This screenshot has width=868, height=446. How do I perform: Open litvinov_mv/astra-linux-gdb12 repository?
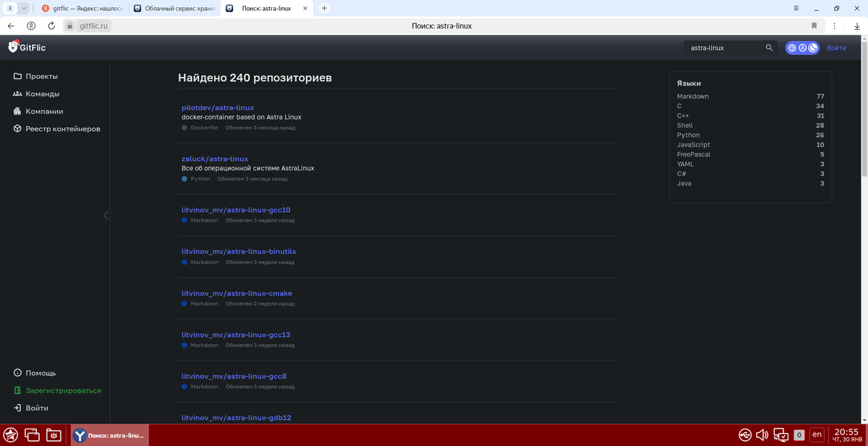(237, 418)
